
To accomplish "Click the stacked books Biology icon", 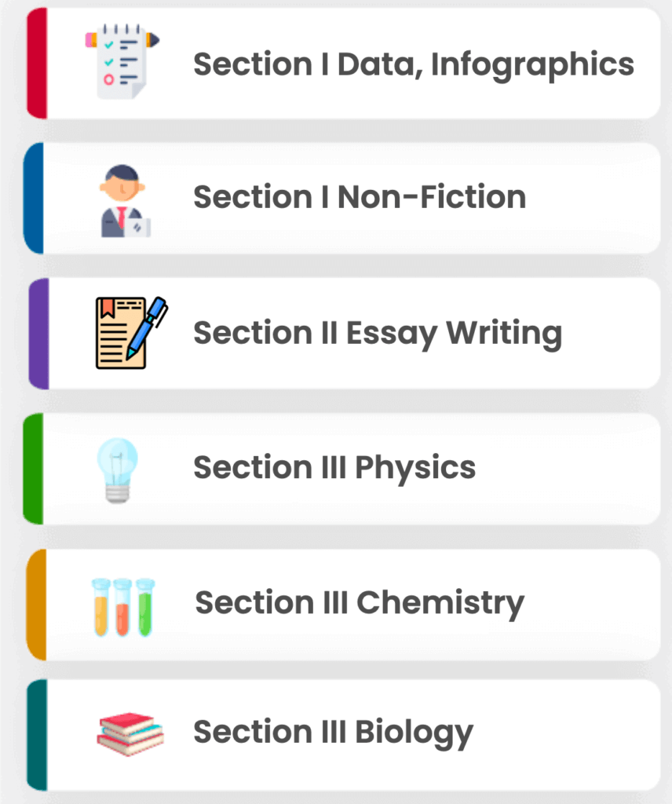I will click(130, 734).
